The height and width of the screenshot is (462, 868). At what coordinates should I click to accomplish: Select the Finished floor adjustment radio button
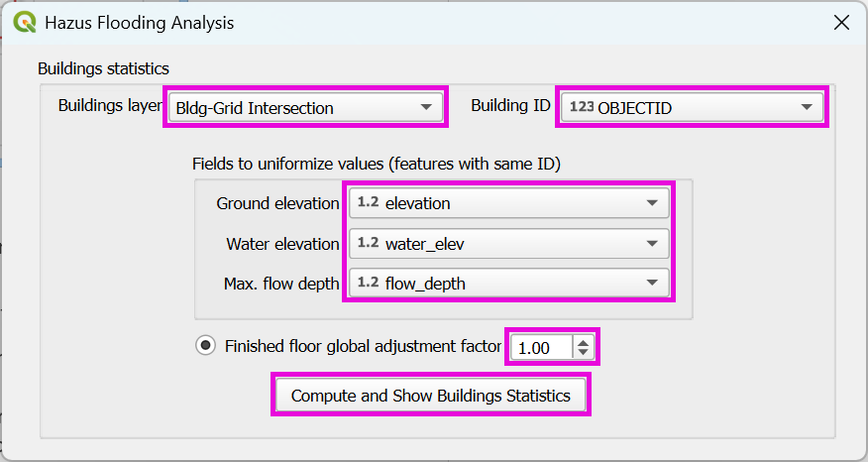tap(206, 346)
